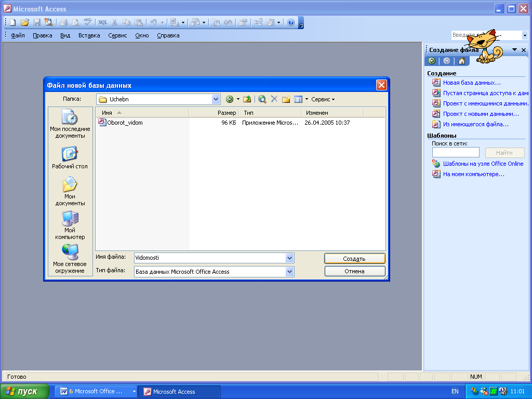
Task: Go back using dialog's green arrow
Action: coord(230,99)
